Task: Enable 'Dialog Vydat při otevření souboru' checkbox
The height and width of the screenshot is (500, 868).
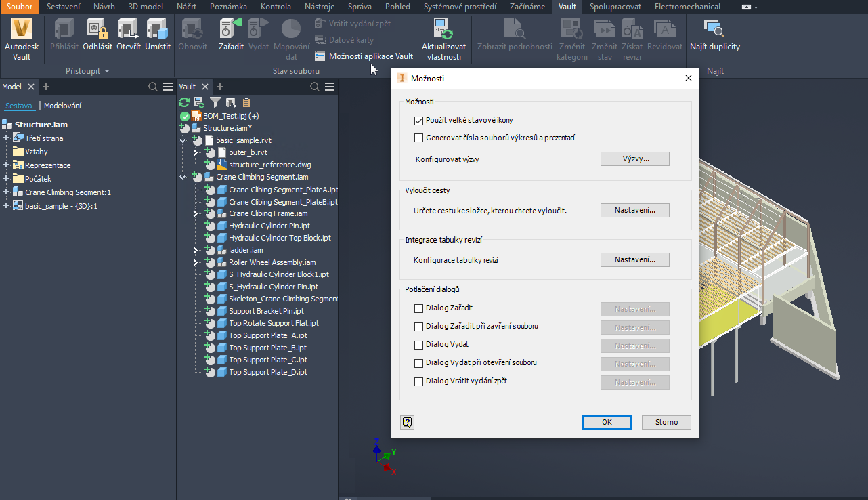Action: 418,363
